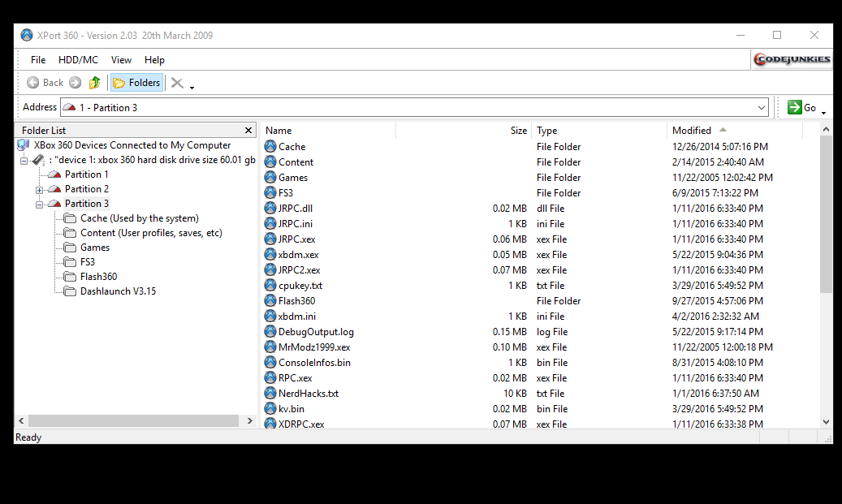Click the Games folder icon in file list
Image resolution: width=842 pixels, height=504 pixels.
[270, 177]
